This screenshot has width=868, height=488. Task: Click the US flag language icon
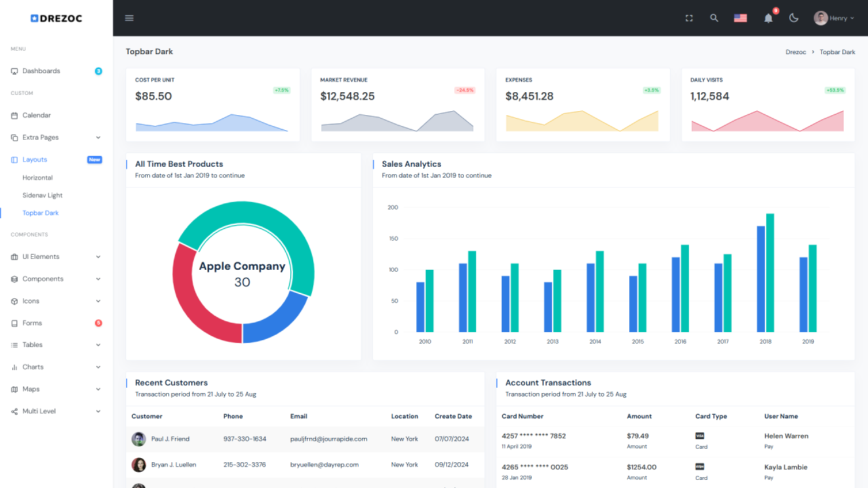[x=740, y=18]
